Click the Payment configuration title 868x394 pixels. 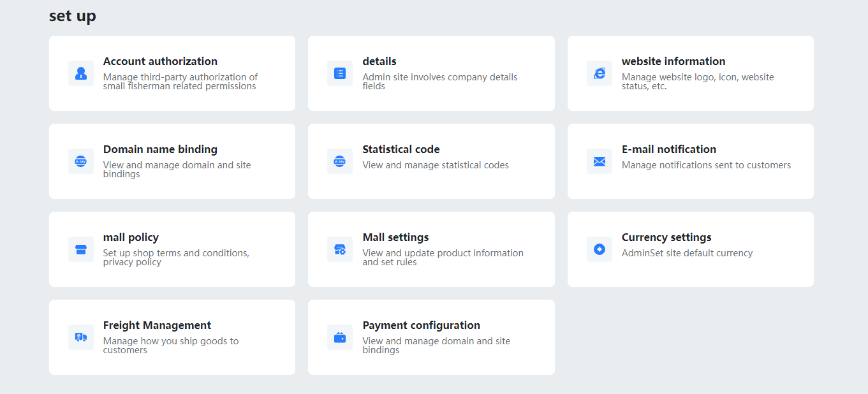pyautogui.click(x=421, y=325)
